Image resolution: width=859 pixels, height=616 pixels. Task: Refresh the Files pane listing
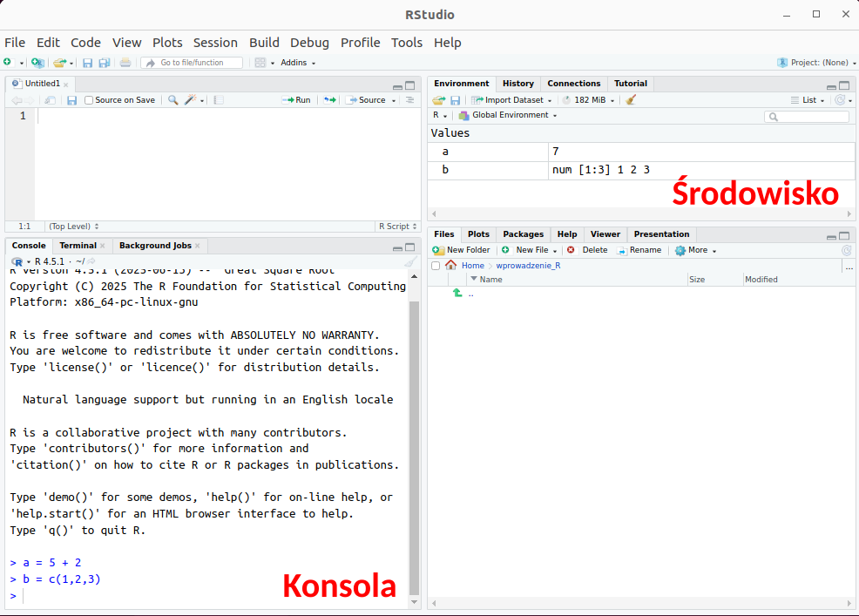847,250
